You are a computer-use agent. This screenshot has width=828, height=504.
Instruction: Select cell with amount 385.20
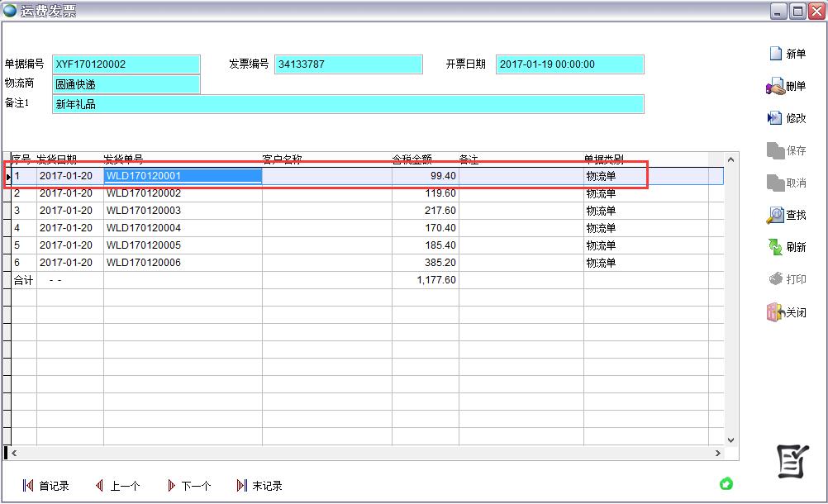click(x=426, y=263)
